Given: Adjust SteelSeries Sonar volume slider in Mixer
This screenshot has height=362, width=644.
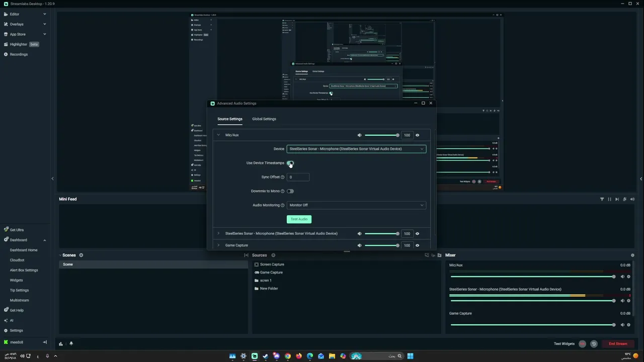Looking at the screenshot, I should coord(533,301).
